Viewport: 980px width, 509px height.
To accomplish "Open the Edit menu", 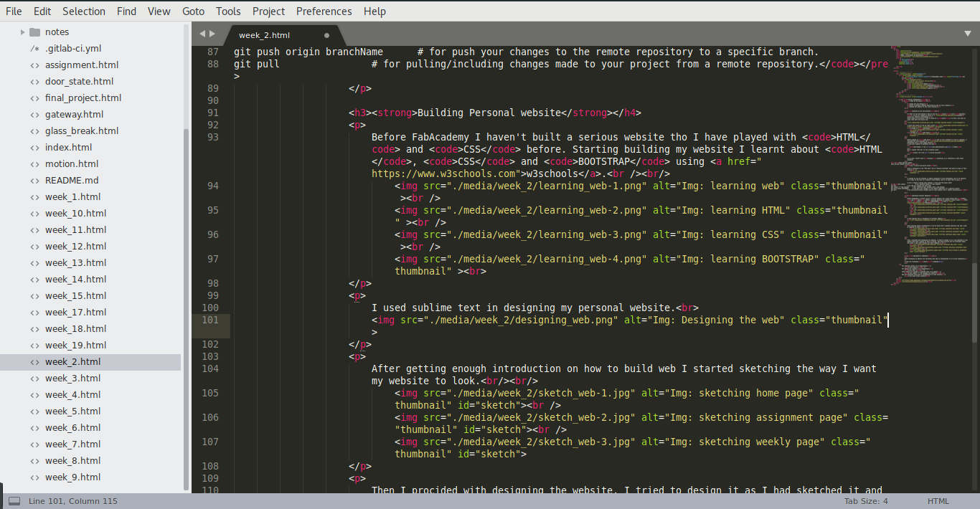I will pyautogui.click(x=42, y=11).
